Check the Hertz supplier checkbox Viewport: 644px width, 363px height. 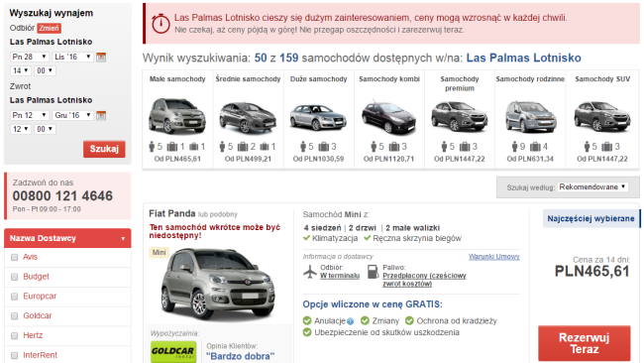(15, 336)
